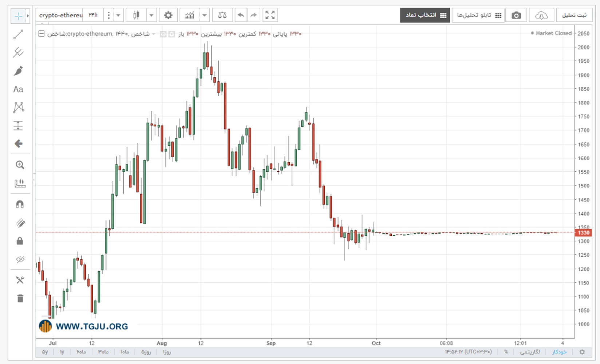Select the price range measurement tool
Screen dimensions: 600x364
click(18, 126)
